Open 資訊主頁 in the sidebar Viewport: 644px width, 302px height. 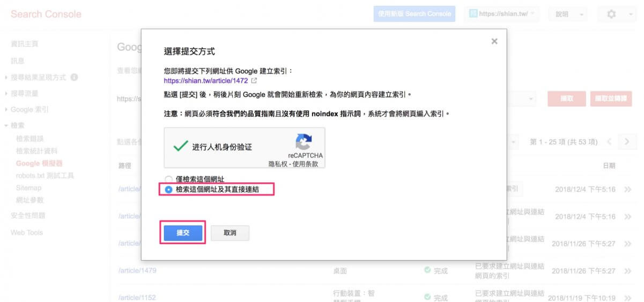[25, 43]
